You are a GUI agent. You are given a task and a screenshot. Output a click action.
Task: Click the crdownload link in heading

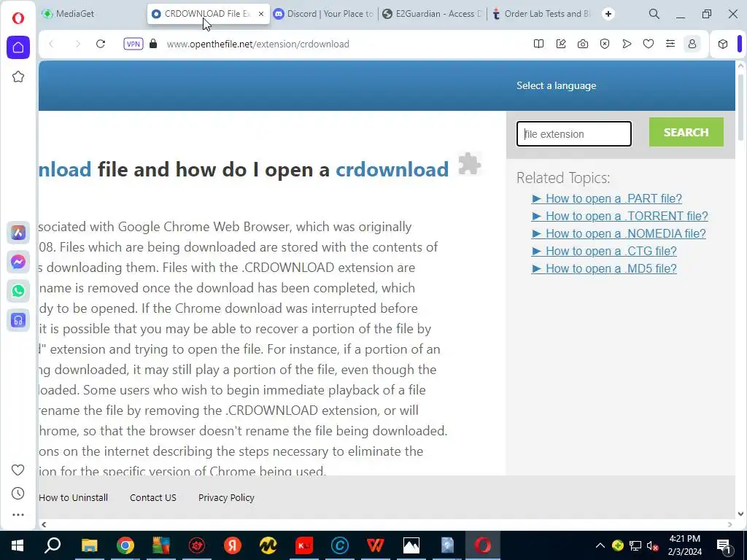pos(392,169)
